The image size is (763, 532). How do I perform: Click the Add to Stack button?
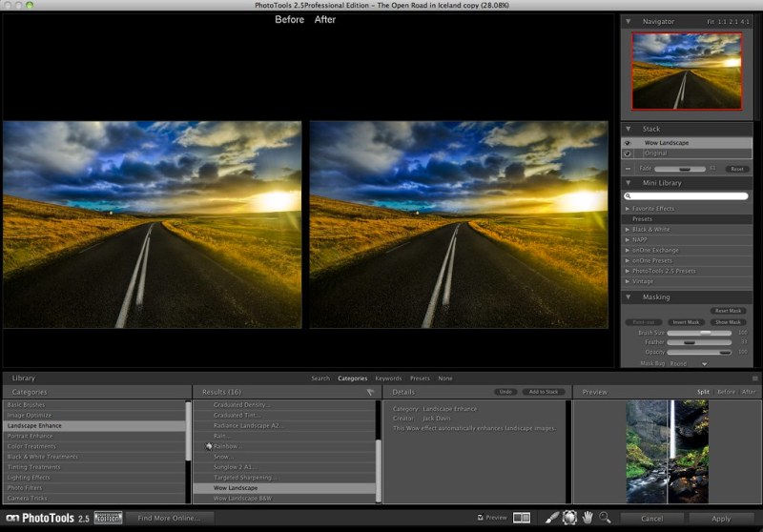tap(544, 392)
